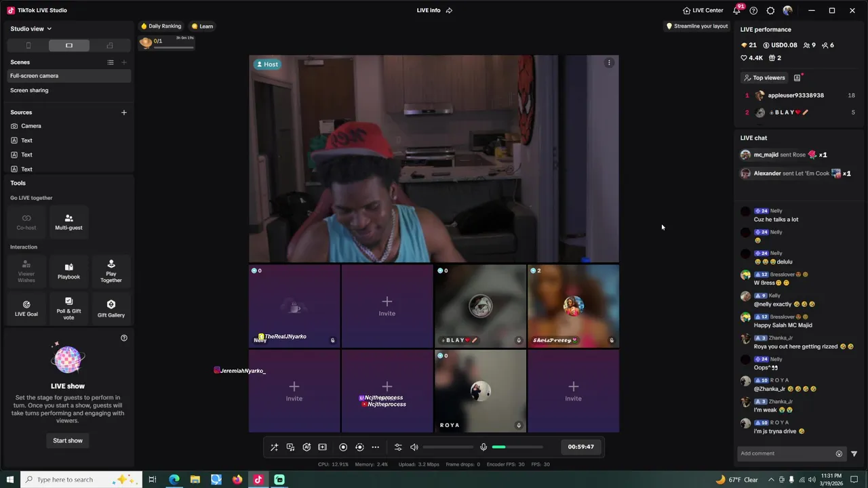868x488 pixels.
Task: Open the Gift Gallery tool
Action: point(111,308)
